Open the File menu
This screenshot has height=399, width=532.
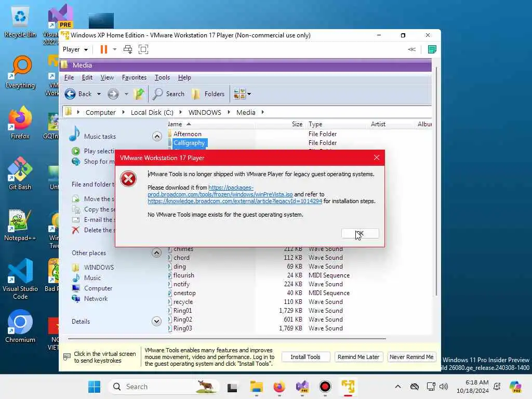(x=69, y=77)
